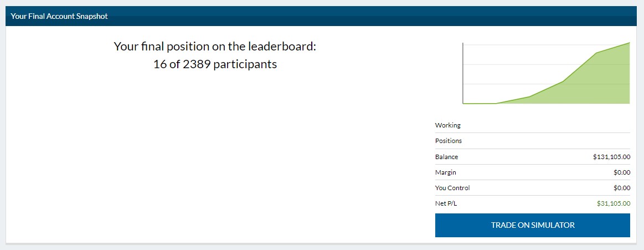Click the flat starting segment of the chart line

[x=479, y=103]
